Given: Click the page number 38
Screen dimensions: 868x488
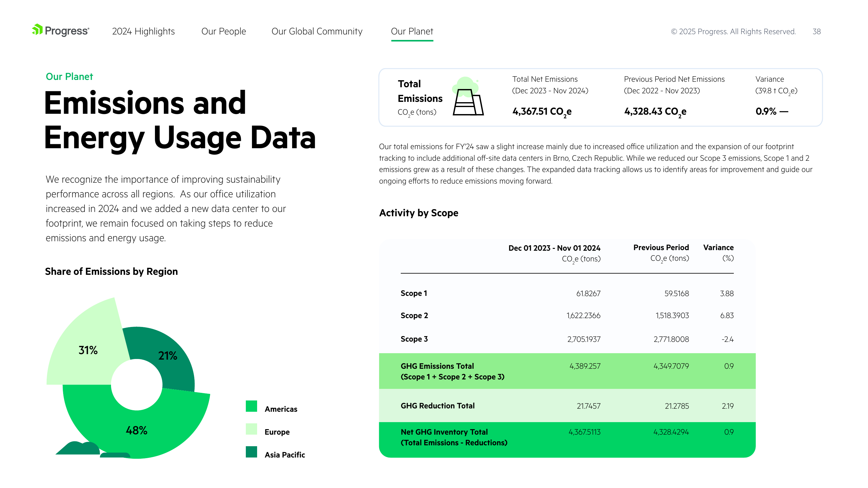Looking at the screenshot, I should coord(816,32).
